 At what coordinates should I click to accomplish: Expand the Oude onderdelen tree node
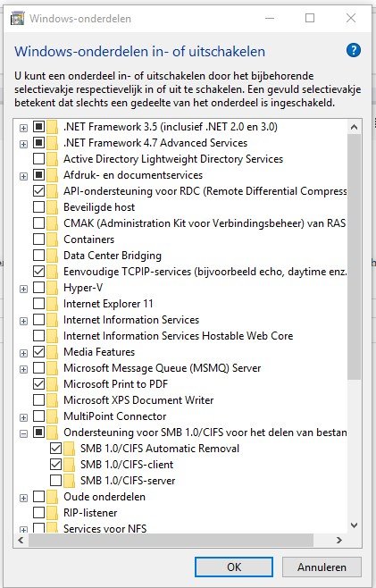pos(23,498)
